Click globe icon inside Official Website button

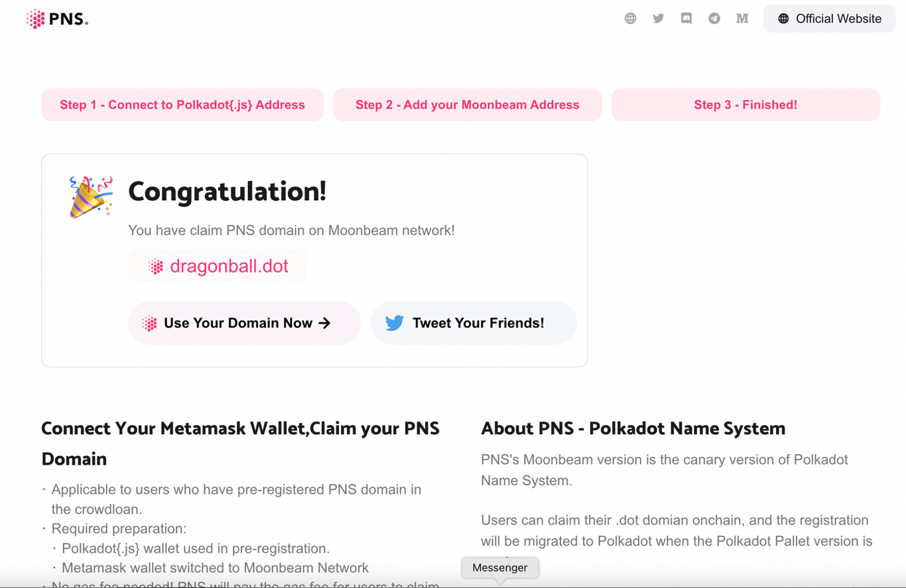[x=783, y=19]
